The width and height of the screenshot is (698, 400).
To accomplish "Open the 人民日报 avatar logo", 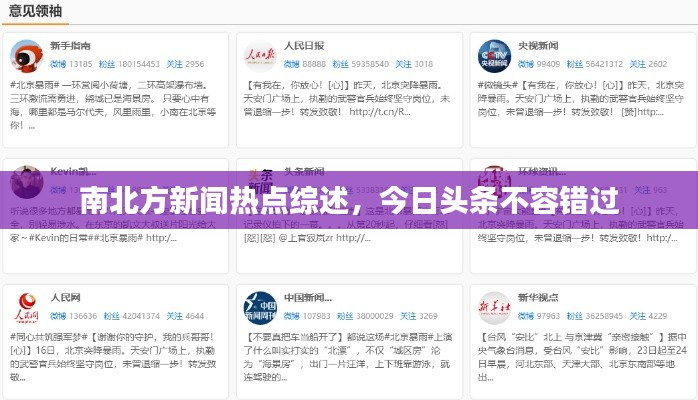I will (x=260, y=56).
